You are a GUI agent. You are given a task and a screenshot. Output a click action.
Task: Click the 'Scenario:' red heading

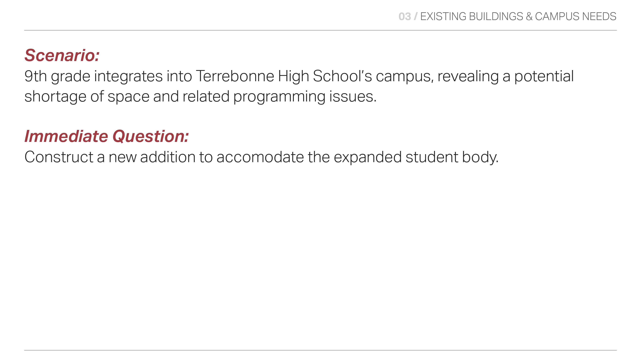click(x=62, y=55)
